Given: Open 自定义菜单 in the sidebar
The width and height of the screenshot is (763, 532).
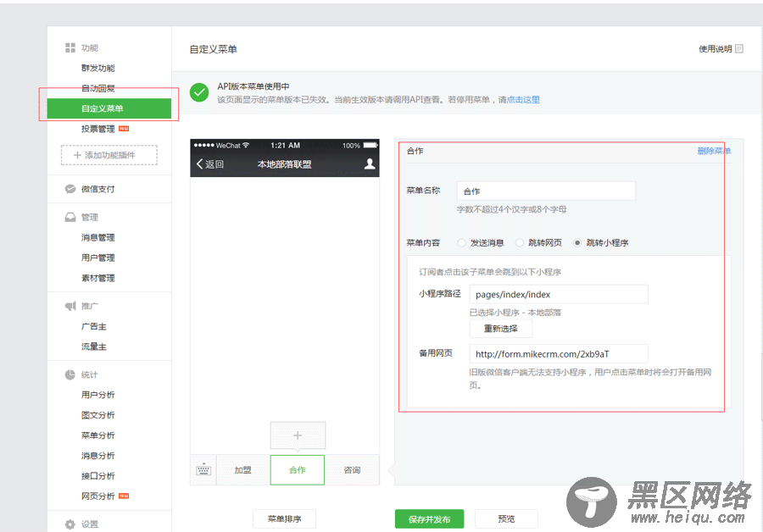Looking at the screenshot, I should tap(109, 108).
